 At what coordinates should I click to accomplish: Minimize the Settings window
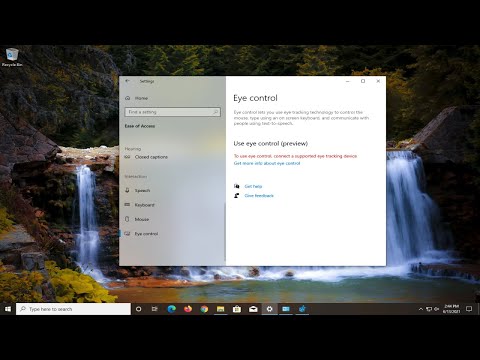[348, 81]
